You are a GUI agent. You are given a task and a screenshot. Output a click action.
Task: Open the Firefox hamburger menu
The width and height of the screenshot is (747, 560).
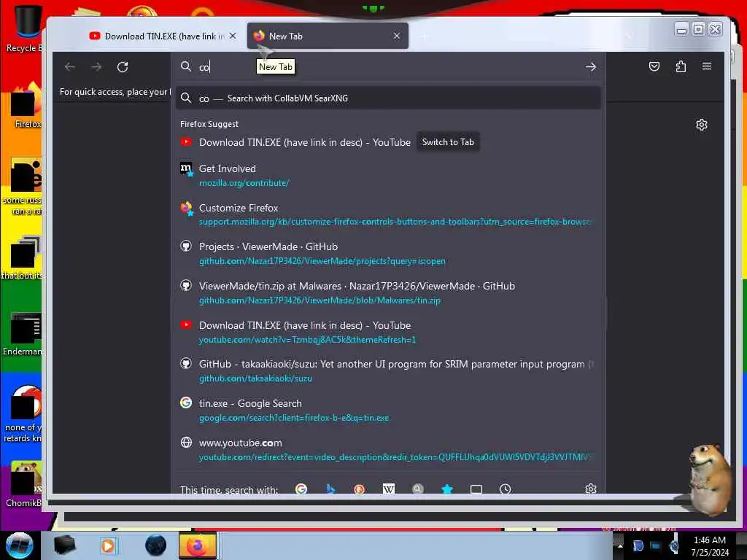[706, 66]
